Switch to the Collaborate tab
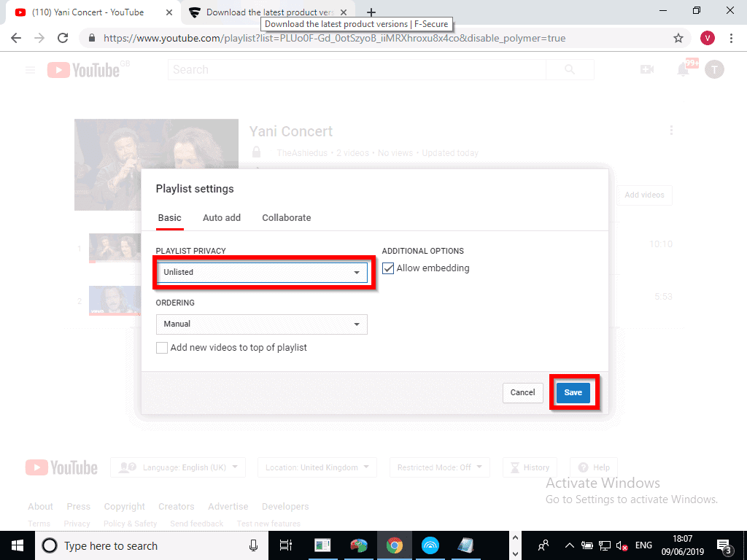 click(286, 218)
